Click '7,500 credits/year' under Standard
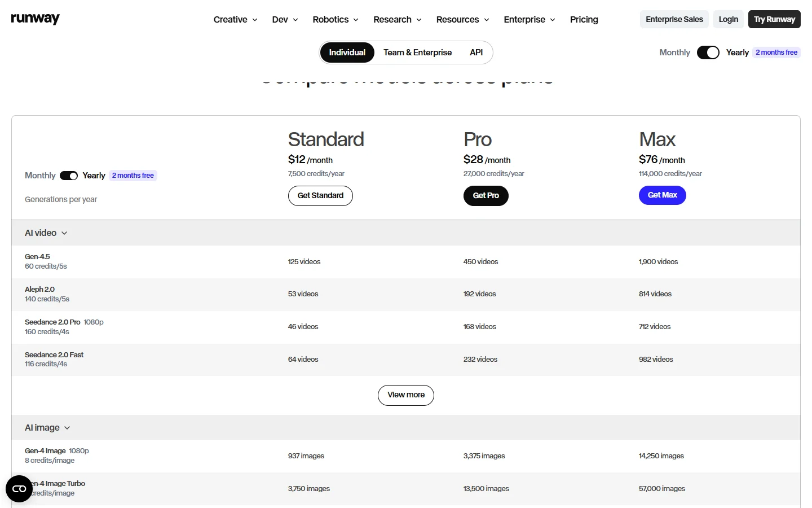Viewport: 812px width, 508px height. click(x=316, y=174)
